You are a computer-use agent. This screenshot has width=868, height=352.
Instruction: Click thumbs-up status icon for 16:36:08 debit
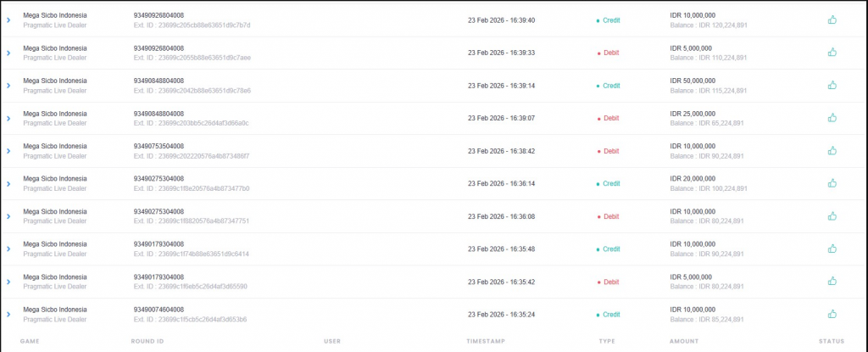tap(832, 216)
